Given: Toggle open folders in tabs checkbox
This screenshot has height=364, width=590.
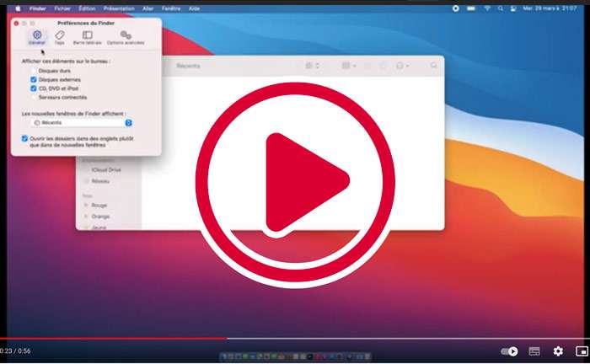Looking at the screenshot, I should pos(24,139).
